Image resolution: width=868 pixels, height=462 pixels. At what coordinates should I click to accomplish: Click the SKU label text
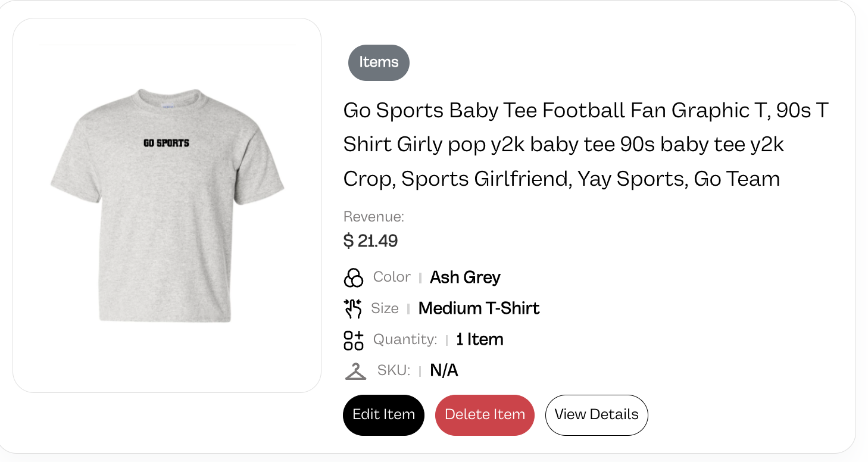394,370
